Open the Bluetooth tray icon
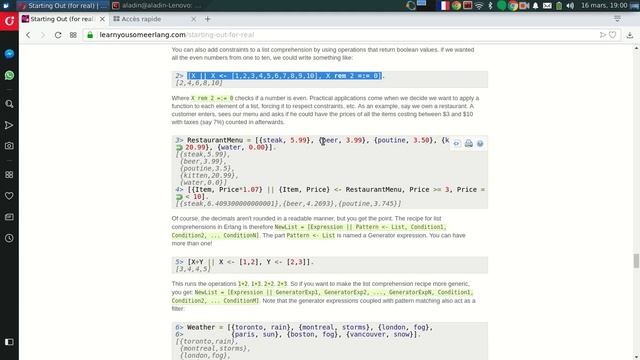 tap(491, 6)
